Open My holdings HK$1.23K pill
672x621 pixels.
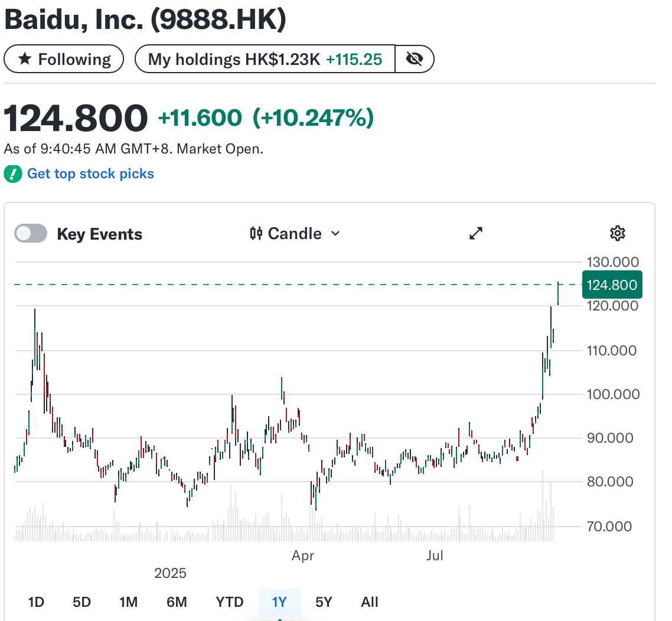tap(265, 59)
